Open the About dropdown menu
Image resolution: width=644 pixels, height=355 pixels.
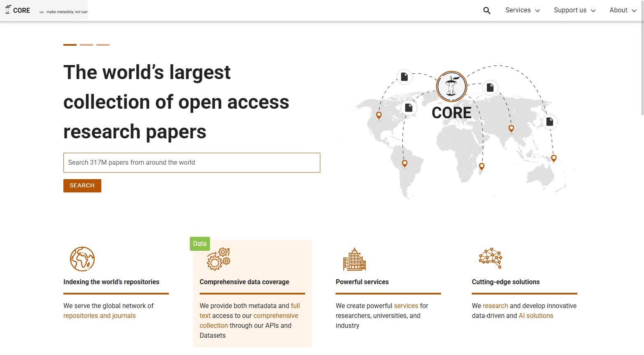(x=623, y=10)
